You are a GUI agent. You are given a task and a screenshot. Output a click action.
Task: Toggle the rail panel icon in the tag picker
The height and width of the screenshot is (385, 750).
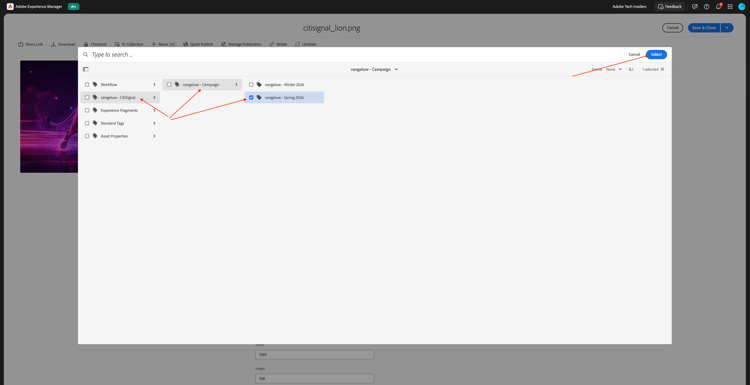[x=86, y=69]
